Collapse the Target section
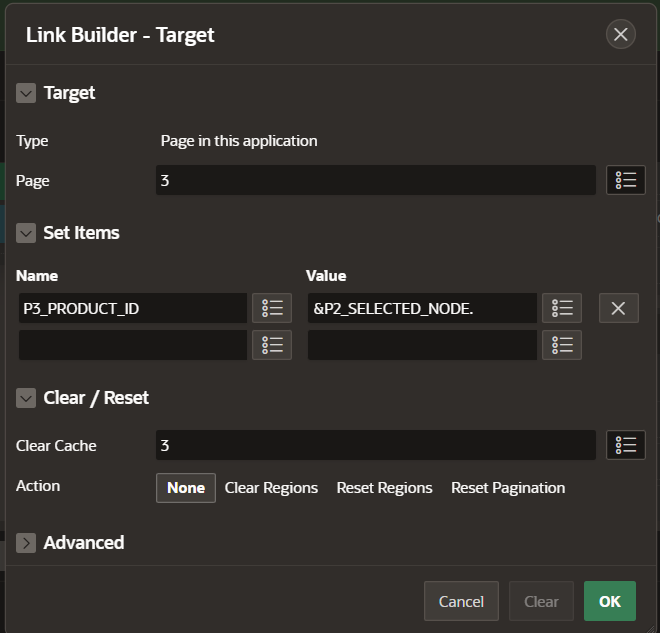Screen dimensions: 660x633 [27, 93]
